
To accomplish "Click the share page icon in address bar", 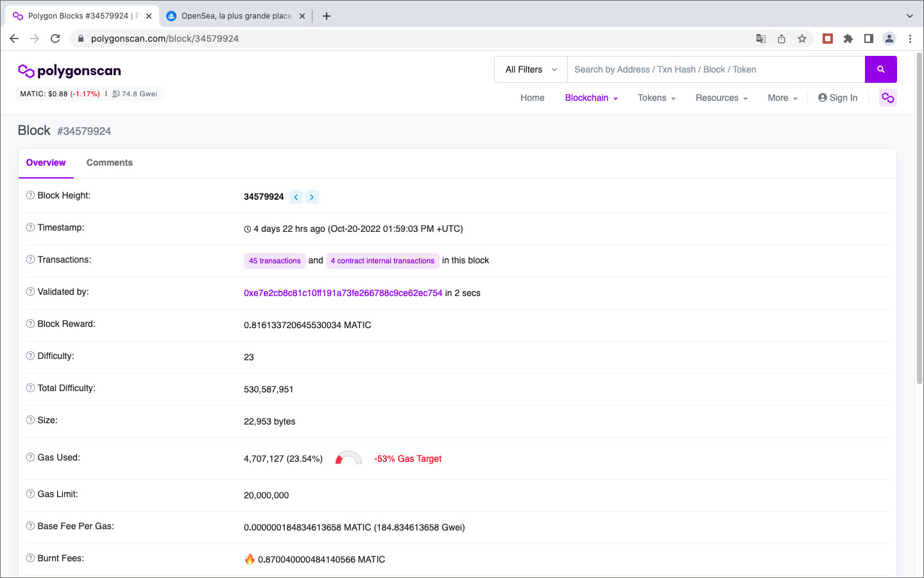I will click(x=782, y=39).
